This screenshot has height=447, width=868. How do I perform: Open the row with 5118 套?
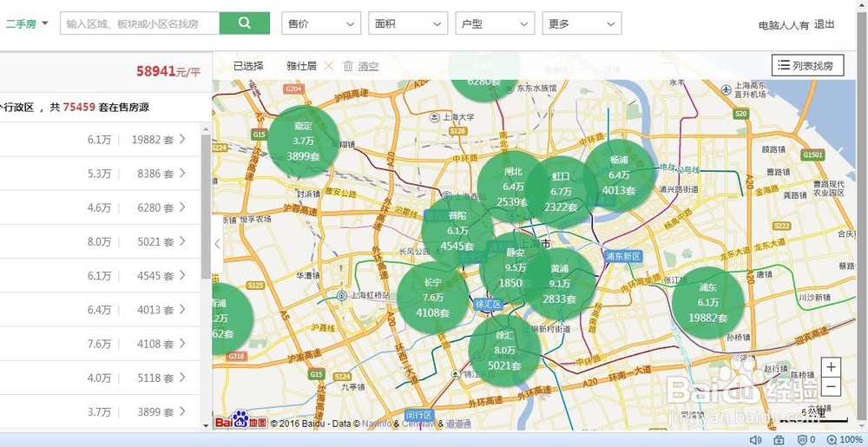tap(100, 378)
